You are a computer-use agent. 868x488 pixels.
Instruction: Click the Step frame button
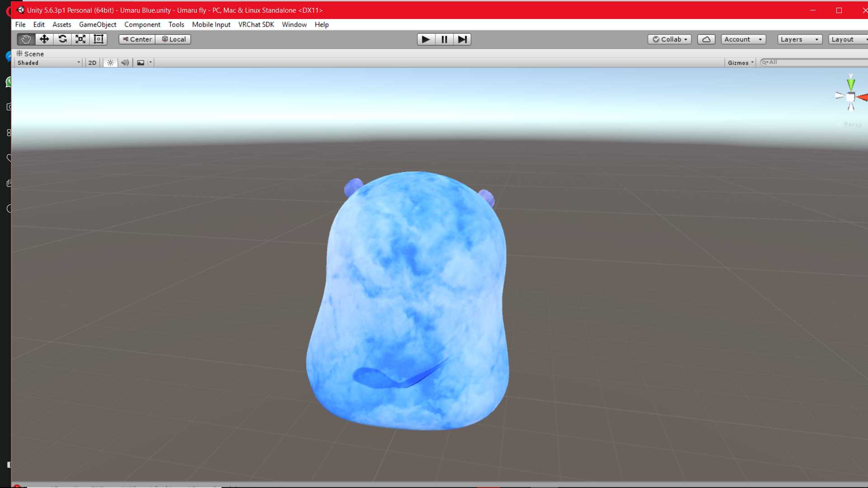click(x=462, y=39)
